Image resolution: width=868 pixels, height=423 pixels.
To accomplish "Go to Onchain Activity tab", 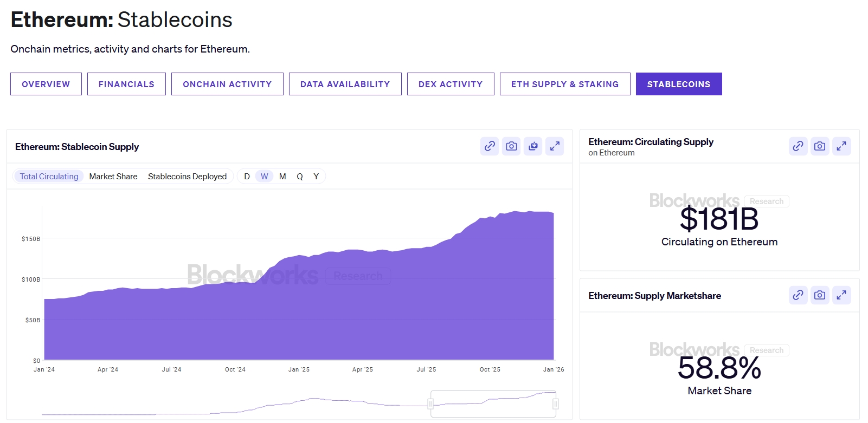I will pyautogui.click(x=227, y=84).
